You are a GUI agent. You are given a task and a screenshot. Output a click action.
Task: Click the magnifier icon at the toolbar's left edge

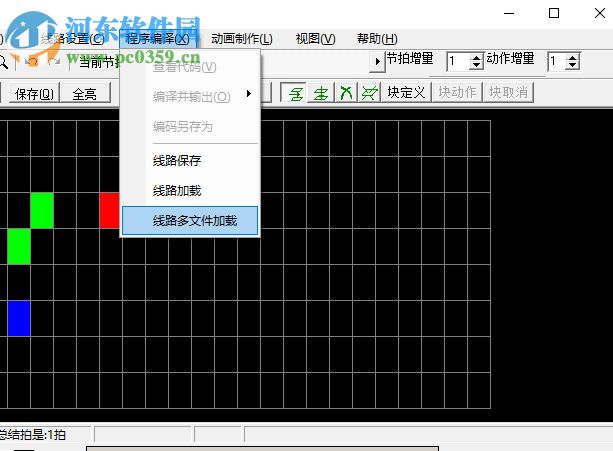3,62
